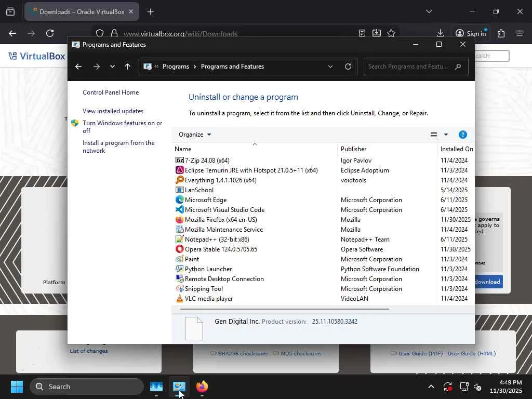Expand the address bar history dropdown

point(330,66)
